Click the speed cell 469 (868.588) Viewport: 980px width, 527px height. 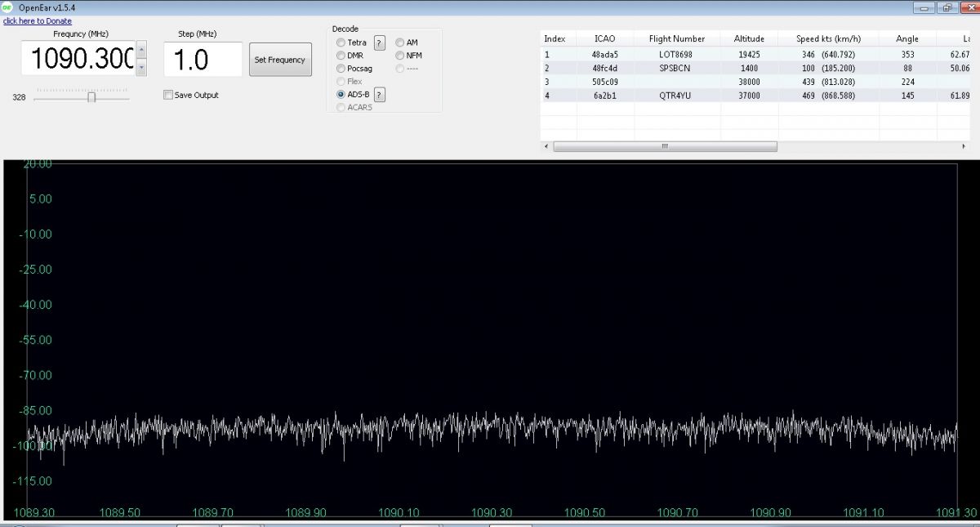pos(828,96)
